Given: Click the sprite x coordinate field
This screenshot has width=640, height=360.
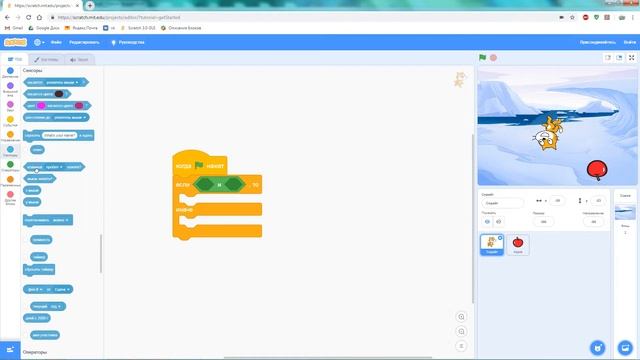Looking at the screenshot, I should coord(557,200).
